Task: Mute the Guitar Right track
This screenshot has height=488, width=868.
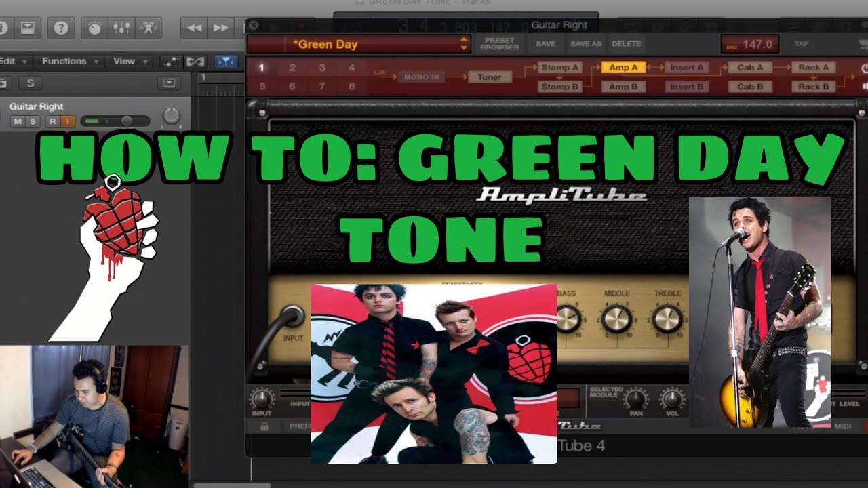Action: tap(18, 121)
